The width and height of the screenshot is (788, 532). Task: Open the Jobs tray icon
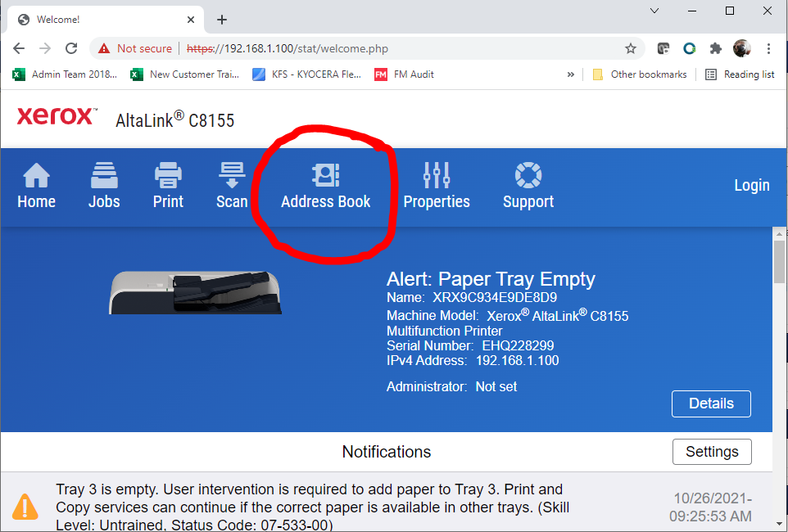[x=104, y=175]
